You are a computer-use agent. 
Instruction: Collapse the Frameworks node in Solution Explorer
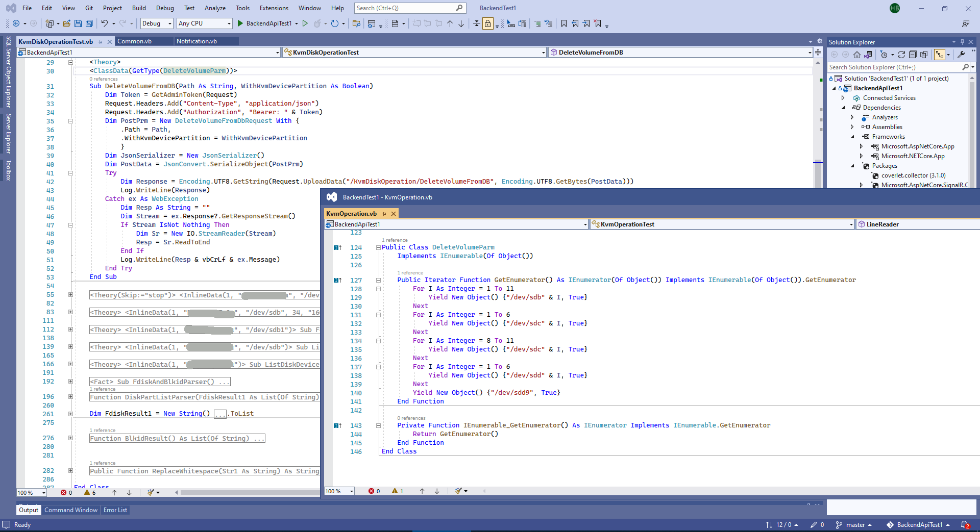852,137
